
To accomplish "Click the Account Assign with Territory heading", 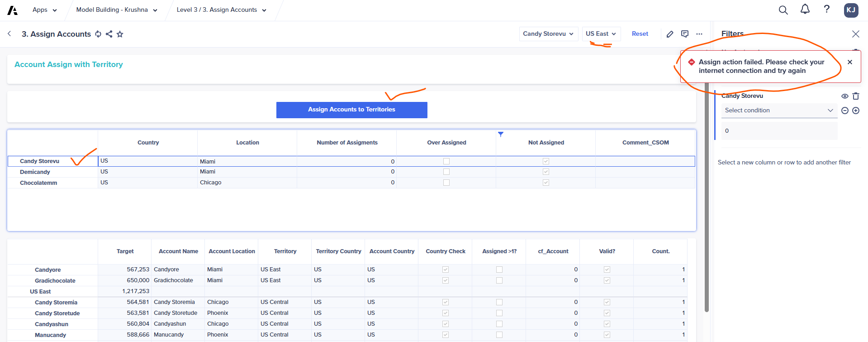I will [69, 65].
